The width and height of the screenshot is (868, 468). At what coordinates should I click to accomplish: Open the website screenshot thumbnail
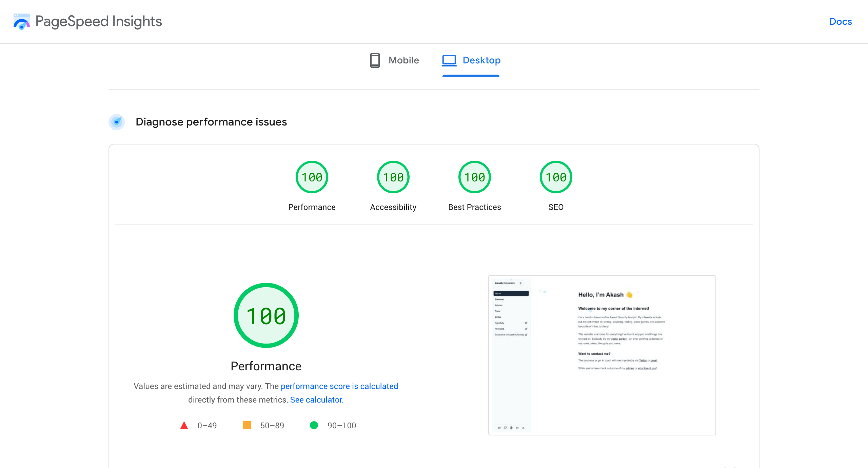(x=602, y=355)
